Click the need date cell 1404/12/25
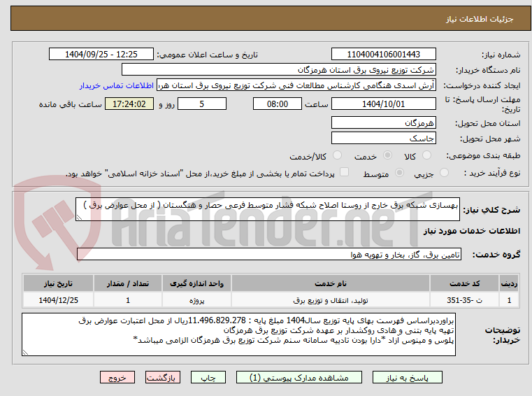Viewport: 532px width, 396px height. pos(58,301)
